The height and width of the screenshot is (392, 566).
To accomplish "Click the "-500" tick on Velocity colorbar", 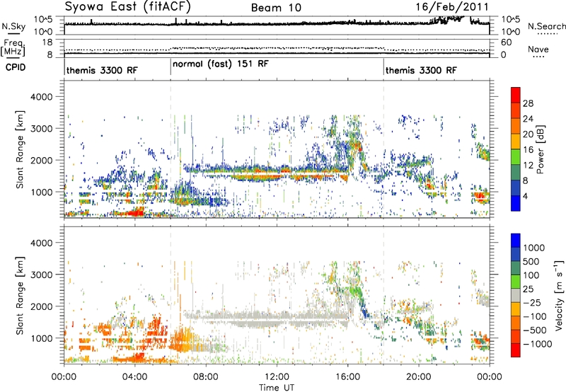I will [535, 330].
